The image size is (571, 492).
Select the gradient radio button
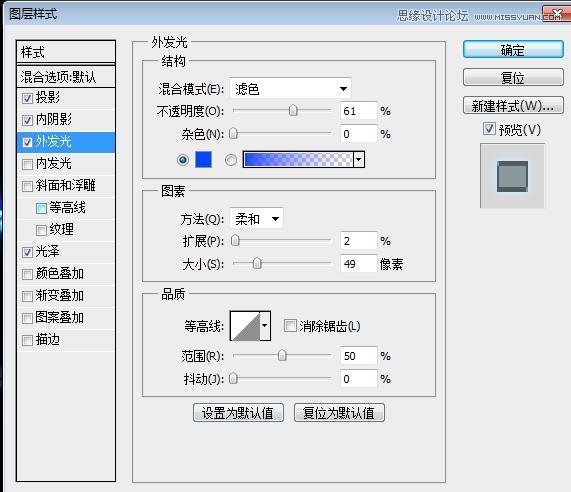tap(231, 160)
